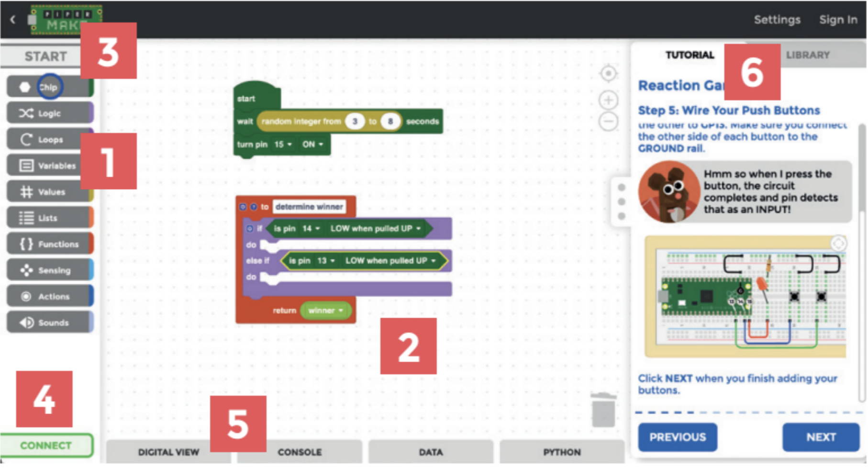Open the Chip block category

(50, 87)
